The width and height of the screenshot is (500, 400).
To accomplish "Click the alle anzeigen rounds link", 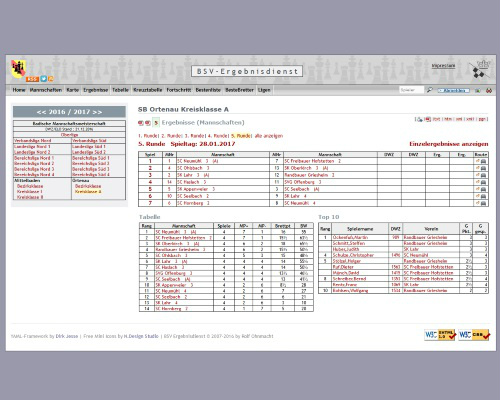I will click(269, 136).
